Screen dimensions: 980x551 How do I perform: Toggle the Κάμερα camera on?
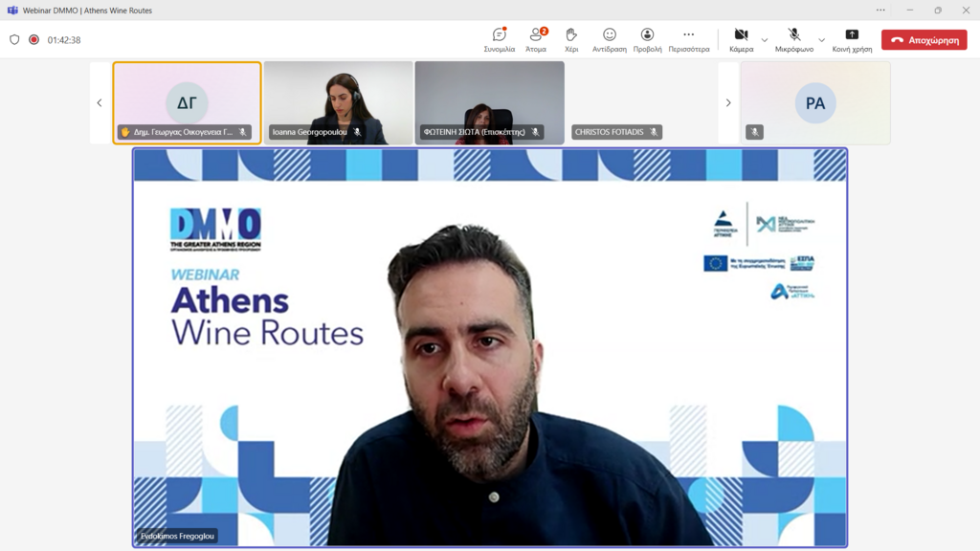[742, 40]
